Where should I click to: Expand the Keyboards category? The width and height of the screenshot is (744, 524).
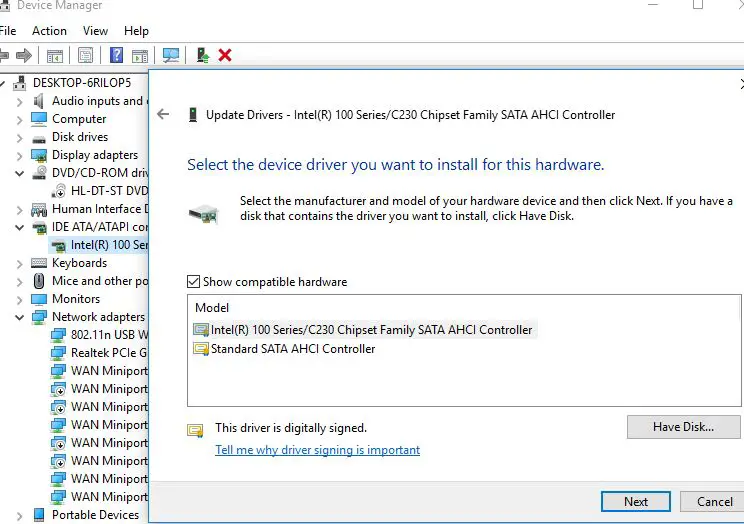19,264
